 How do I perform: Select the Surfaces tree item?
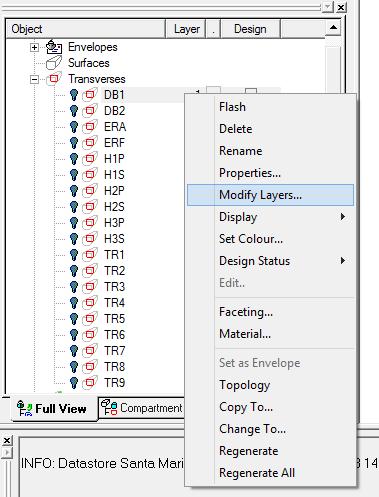point(89,63)
